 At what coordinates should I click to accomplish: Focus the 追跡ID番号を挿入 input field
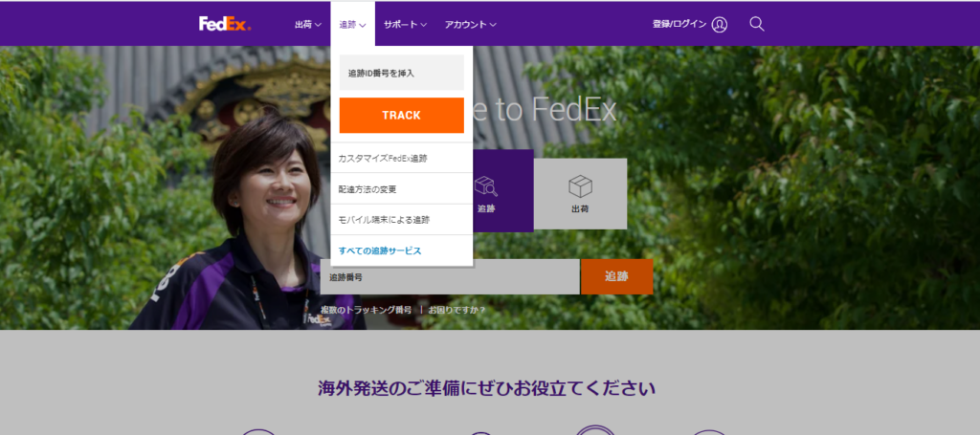[x=401, y=73]
